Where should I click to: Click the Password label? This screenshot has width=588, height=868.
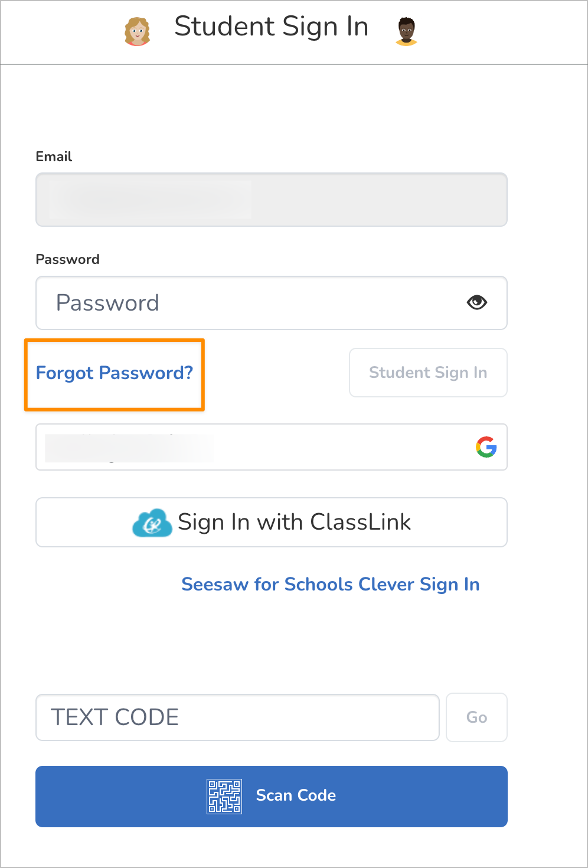coord(67,259)
